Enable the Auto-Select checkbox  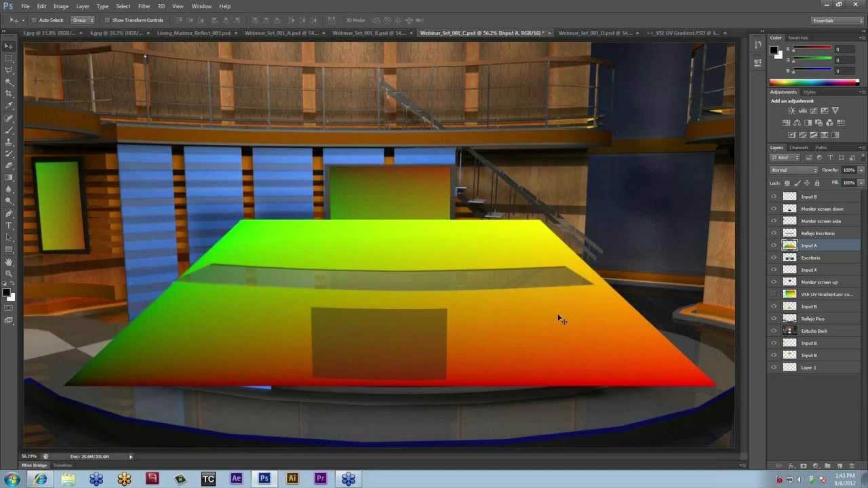click(34, 20)
